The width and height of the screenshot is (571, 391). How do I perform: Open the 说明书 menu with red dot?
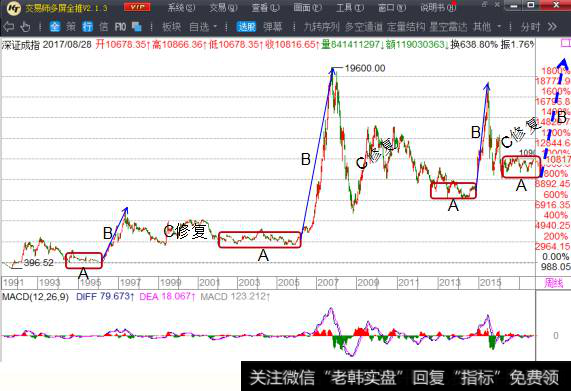[x=438, y=7]
